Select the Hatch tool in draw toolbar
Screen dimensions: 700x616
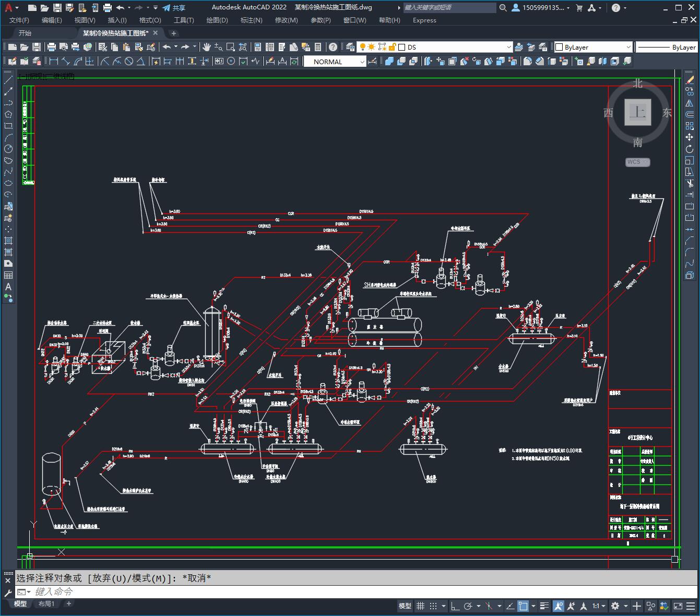8,241
